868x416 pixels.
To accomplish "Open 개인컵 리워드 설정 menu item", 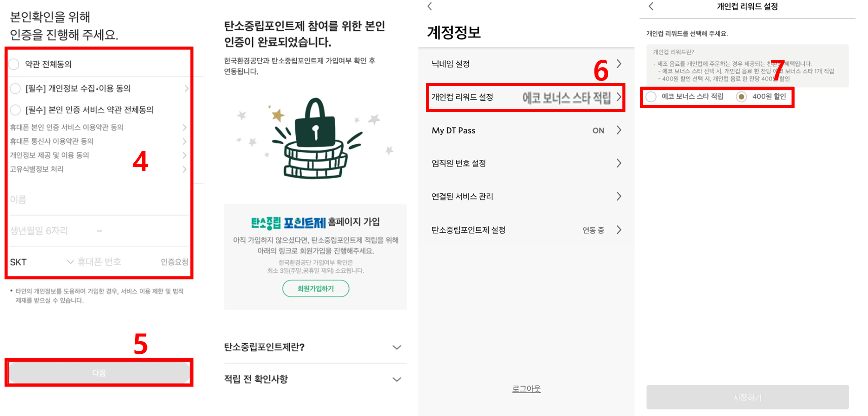I will 526,97.
